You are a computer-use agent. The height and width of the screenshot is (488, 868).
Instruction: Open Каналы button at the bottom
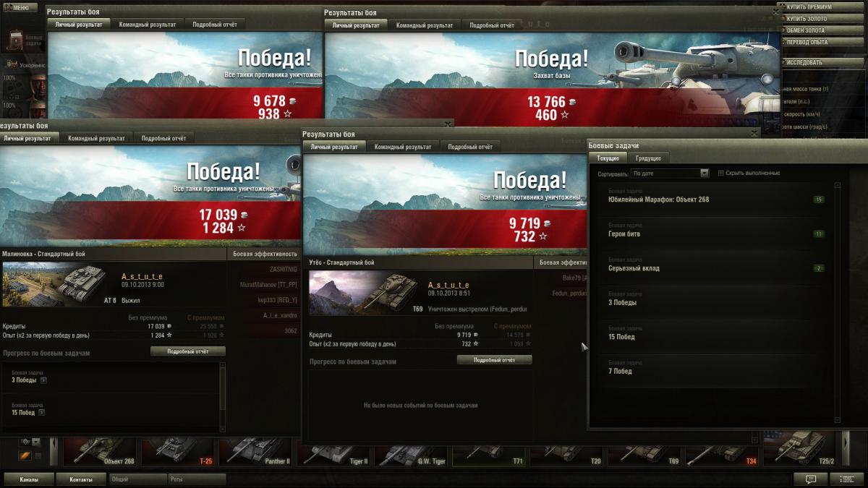click(x=30, y=479)
